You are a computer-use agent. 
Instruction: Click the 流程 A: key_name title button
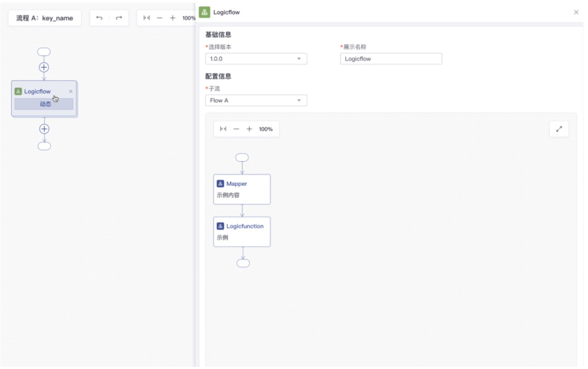[45, 18]
